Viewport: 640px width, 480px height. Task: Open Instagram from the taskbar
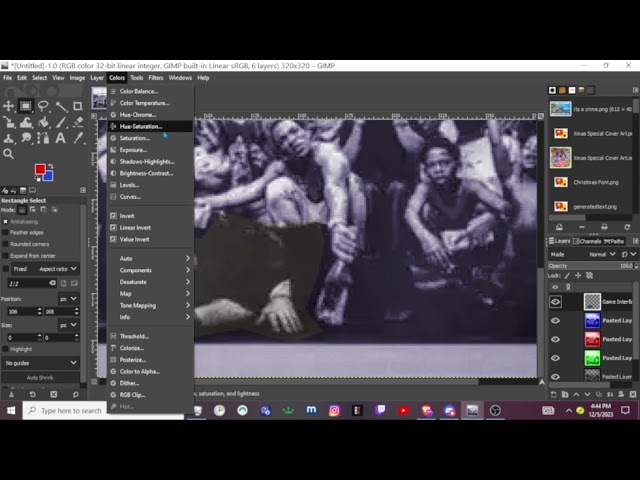click(334, 411)
